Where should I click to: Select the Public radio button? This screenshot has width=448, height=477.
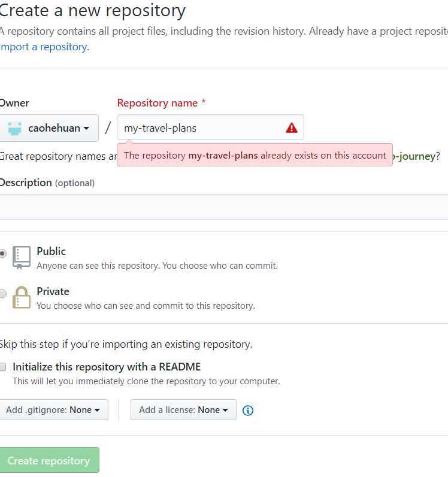click(x=2, y=253)
